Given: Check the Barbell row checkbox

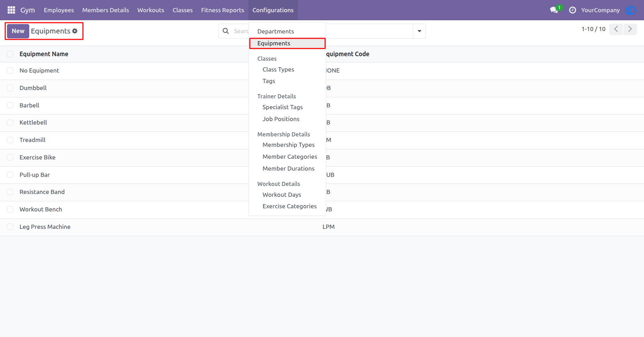Looking at the screenshot, I should click(x=10, y=105).
